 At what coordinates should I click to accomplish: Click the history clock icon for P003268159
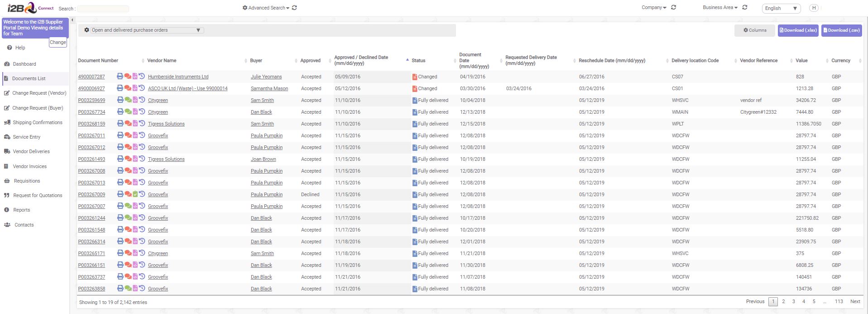(142, 123)
